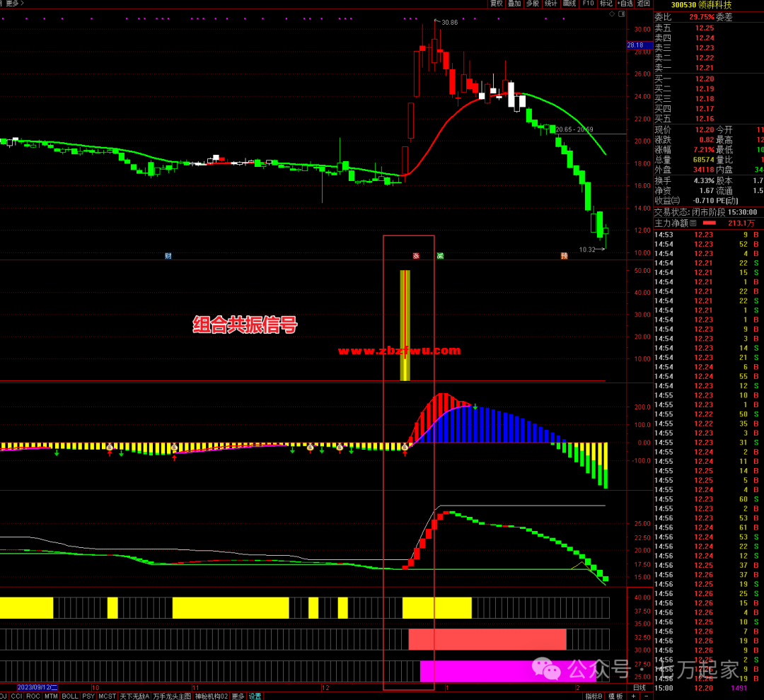Click the magenta band in the bottom indicator

(x=508, y=671)
